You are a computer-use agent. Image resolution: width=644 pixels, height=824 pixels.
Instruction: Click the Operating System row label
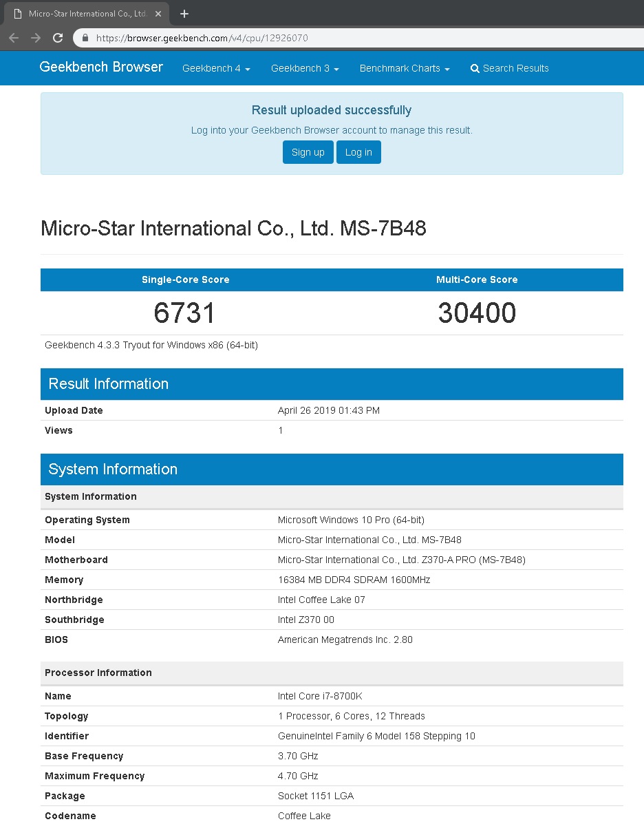(87, 520)
